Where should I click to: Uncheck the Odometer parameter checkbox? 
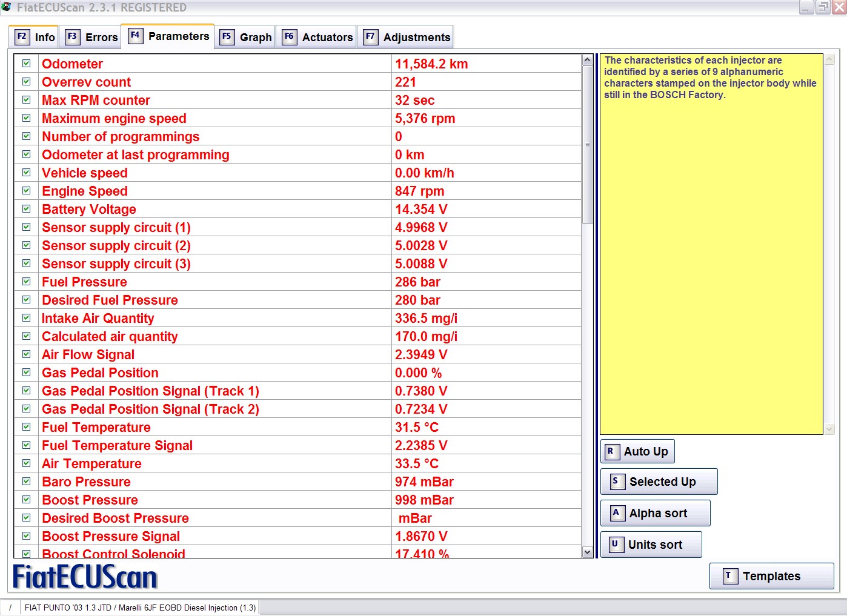pos(27,64)
